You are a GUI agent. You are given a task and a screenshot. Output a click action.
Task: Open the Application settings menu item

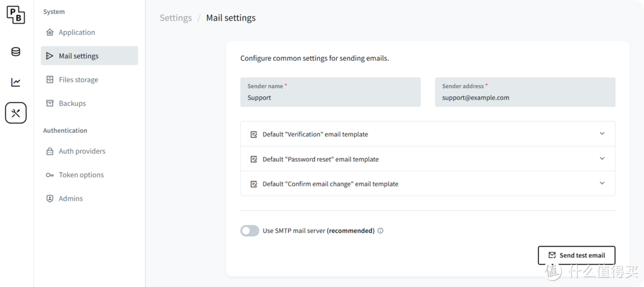76,32
